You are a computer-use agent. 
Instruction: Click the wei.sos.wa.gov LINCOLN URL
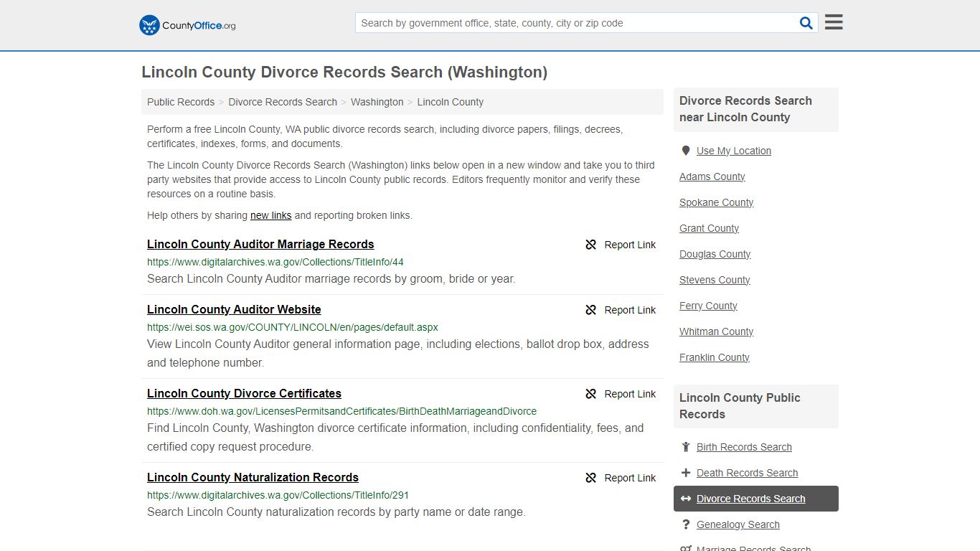[293, 327]
